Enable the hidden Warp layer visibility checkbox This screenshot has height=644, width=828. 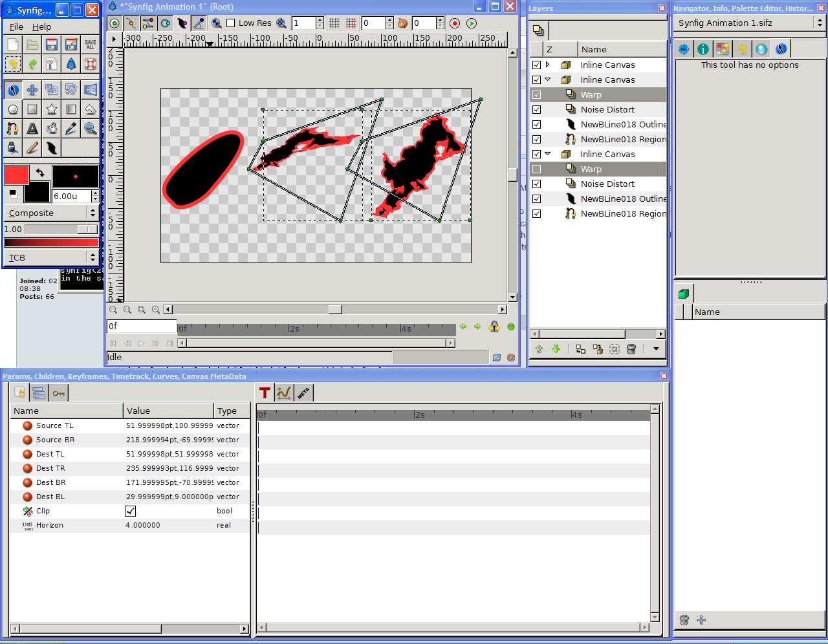click(x=537, y=169)
